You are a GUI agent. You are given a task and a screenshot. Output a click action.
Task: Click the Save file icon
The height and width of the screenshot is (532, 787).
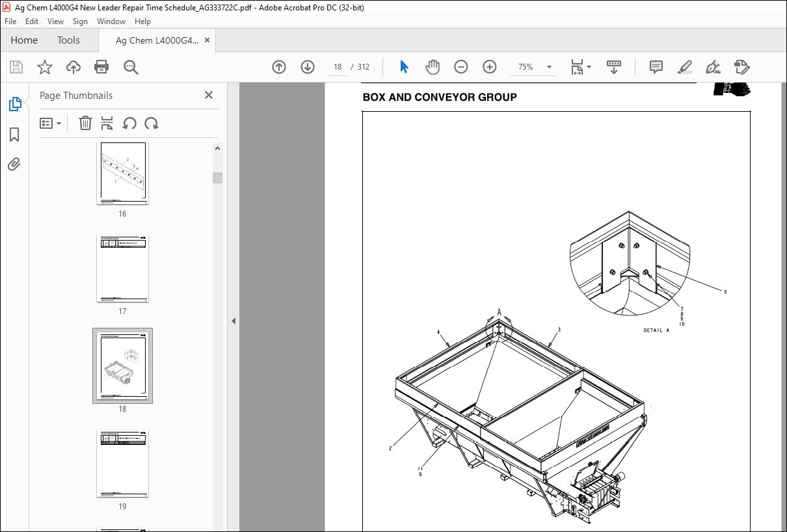[16, 67]
